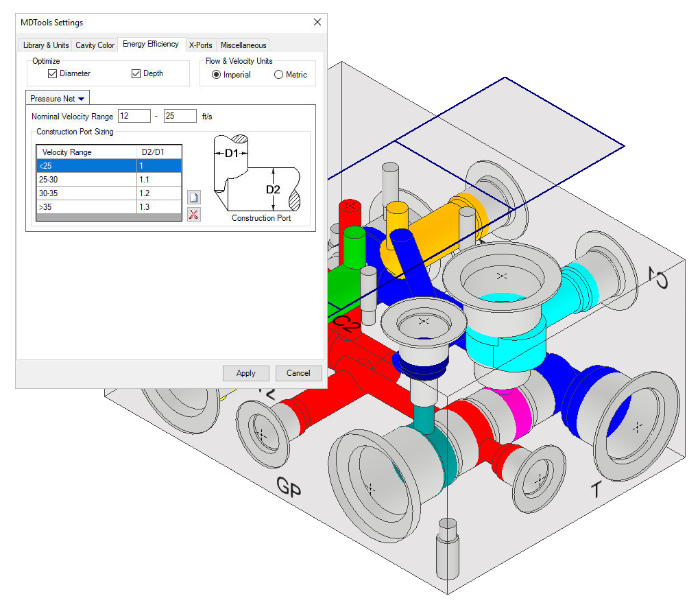Screen dimensions: 700x607
Task: Click the new row icon beside the table
Action: click(x=194, y=197)
